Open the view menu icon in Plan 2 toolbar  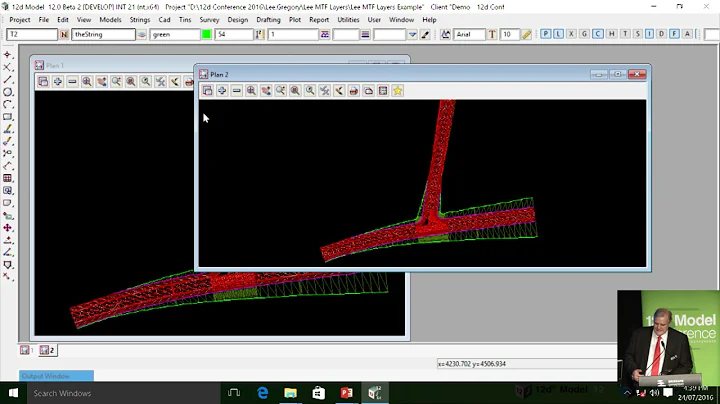pos(208,91)
